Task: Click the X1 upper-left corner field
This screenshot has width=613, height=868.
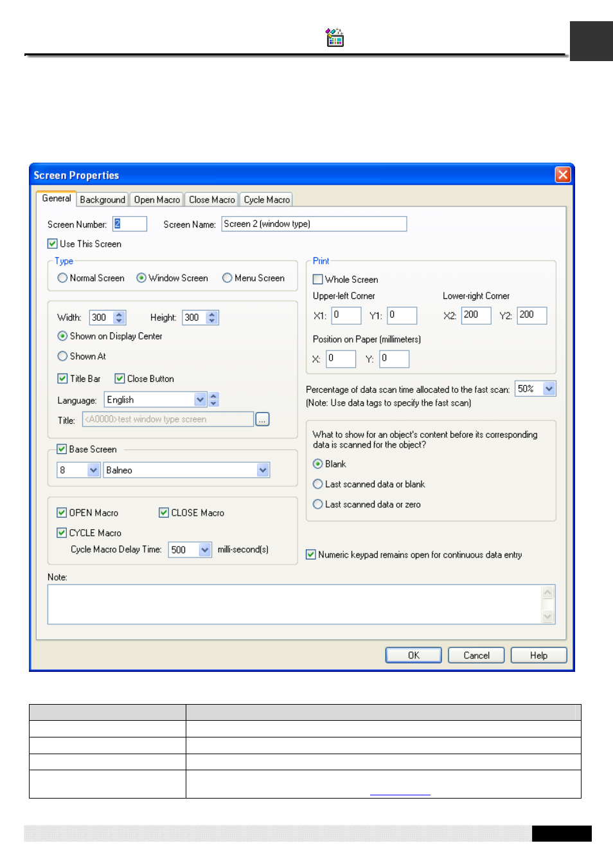Action: (346, 315)
